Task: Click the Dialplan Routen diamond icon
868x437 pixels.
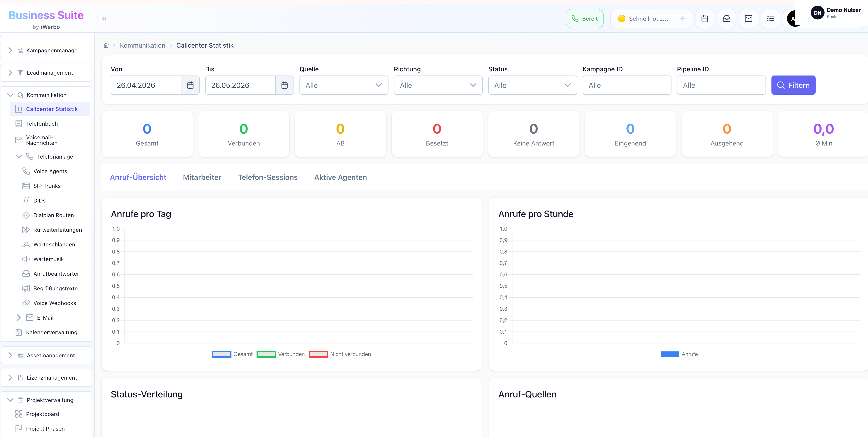Action: (x=26, y=215)
